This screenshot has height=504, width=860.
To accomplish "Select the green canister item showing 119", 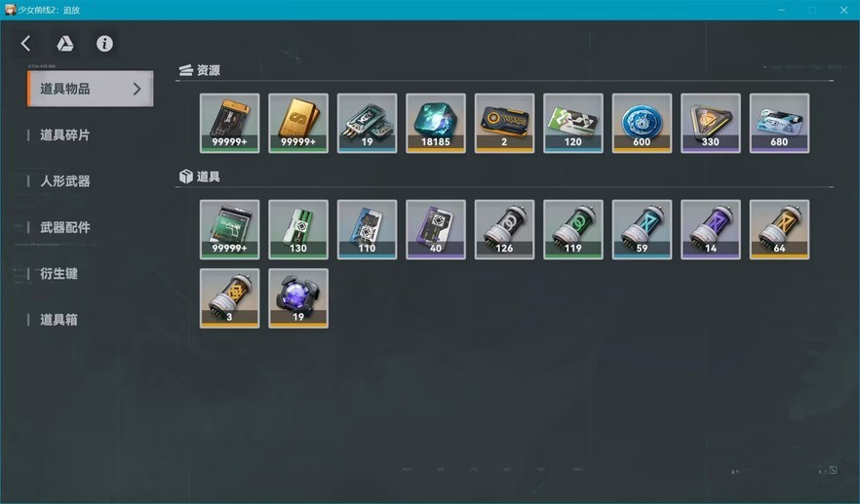I will (572, 229).
